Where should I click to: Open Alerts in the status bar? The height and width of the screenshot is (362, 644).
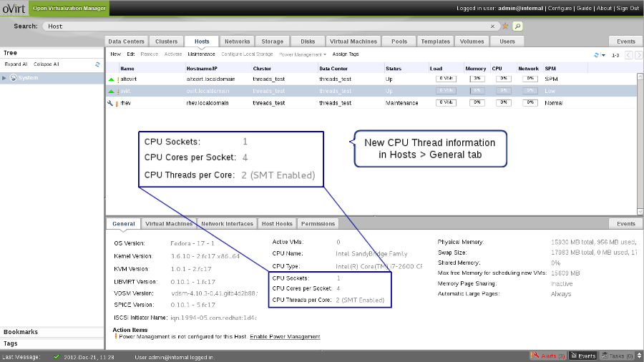(x=548, y=356)
